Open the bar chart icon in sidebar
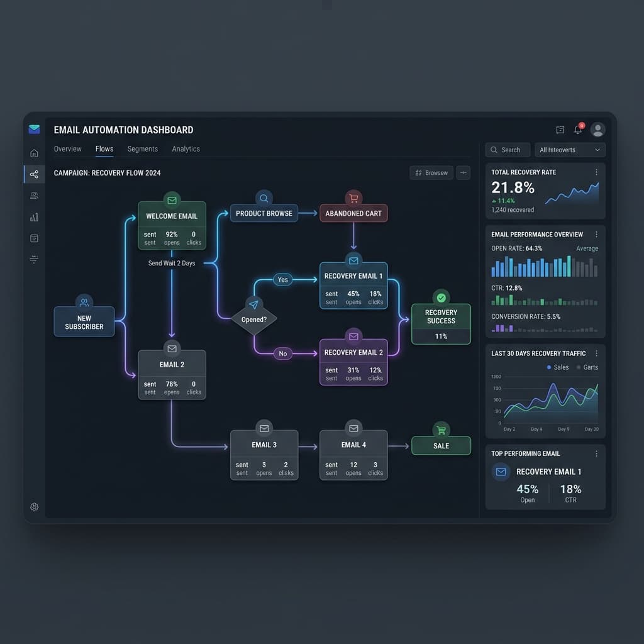 (34, 217)
